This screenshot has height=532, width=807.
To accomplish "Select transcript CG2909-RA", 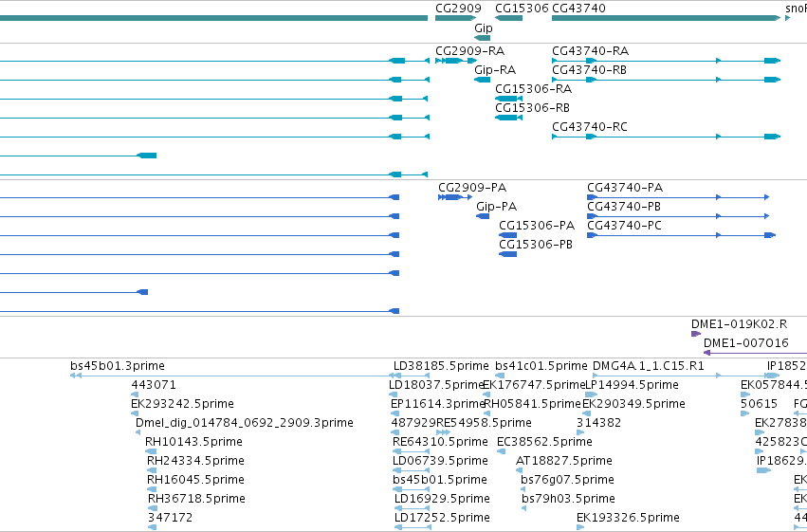I will click(x=470, y=51).
